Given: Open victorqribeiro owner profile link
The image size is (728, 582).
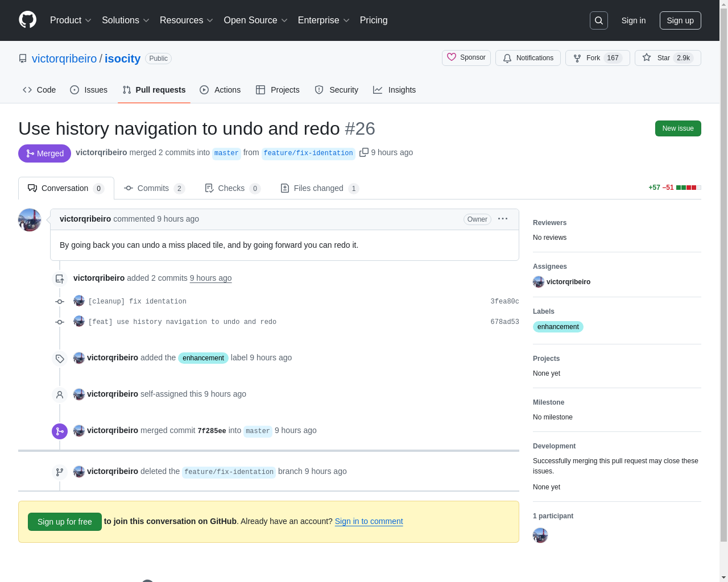Looking at the screenshot, I should [x=64, y=59].
